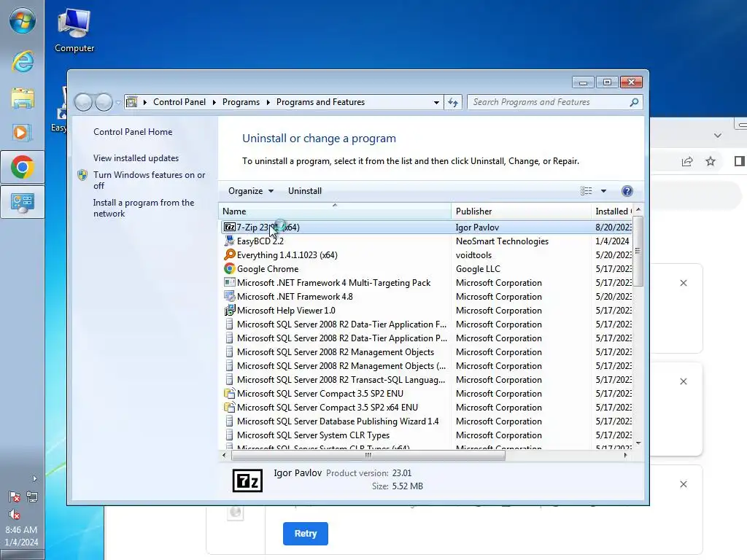Click the Forward navigation button
This screenshot has width=747, height=560.
104,102
